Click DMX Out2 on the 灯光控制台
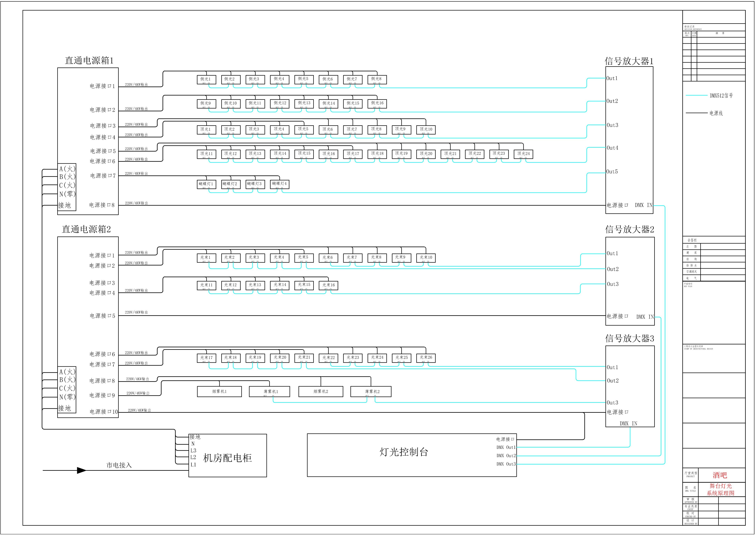The height and width of the screenshot is (535, 756). (506, 456)
